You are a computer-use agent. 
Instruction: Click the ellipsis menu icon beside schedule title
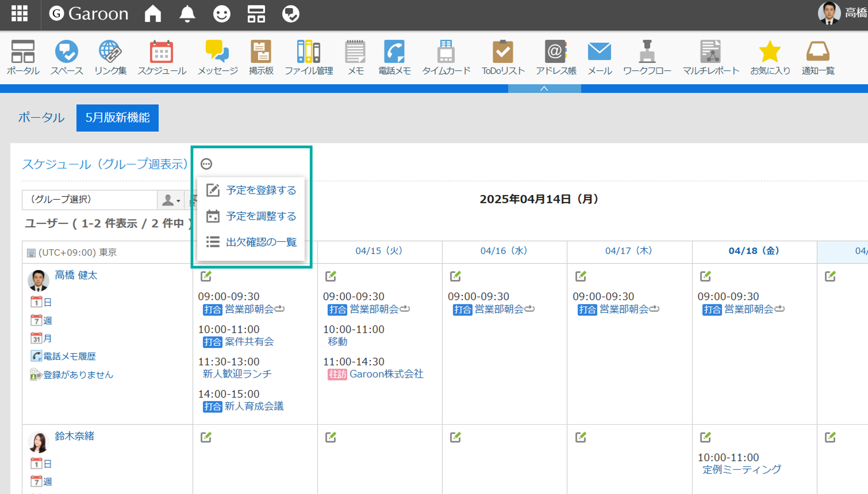[206, 164]
